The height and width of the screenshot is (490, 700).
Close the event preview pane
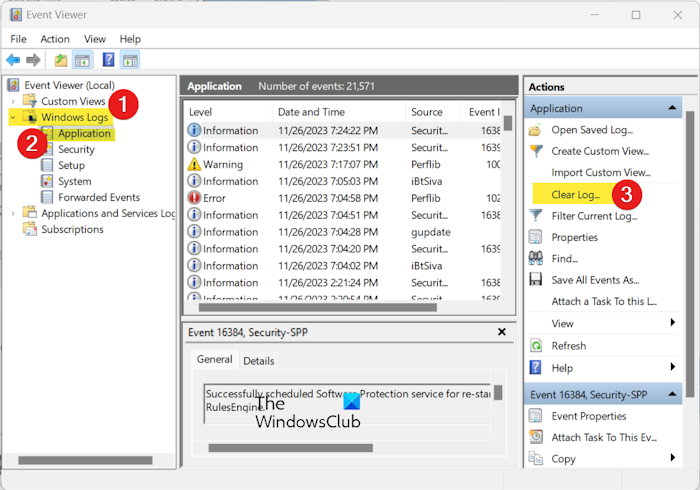coord(502,332)
